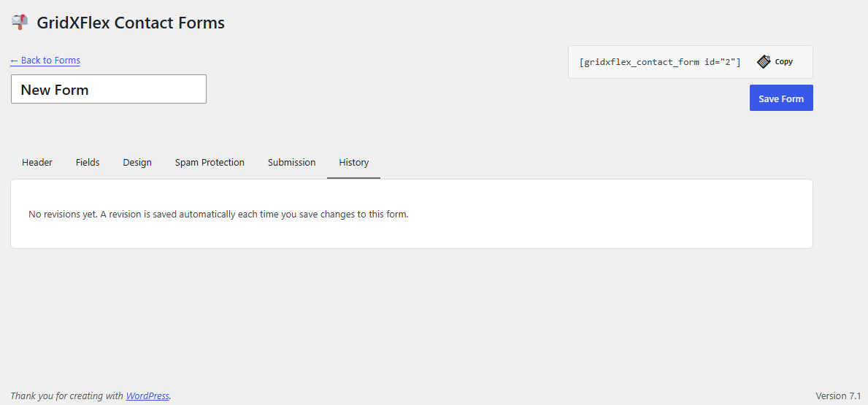The image size is (868, 405).
Task: Open the Spam Protection tab
Action: [x=210, y=163]
